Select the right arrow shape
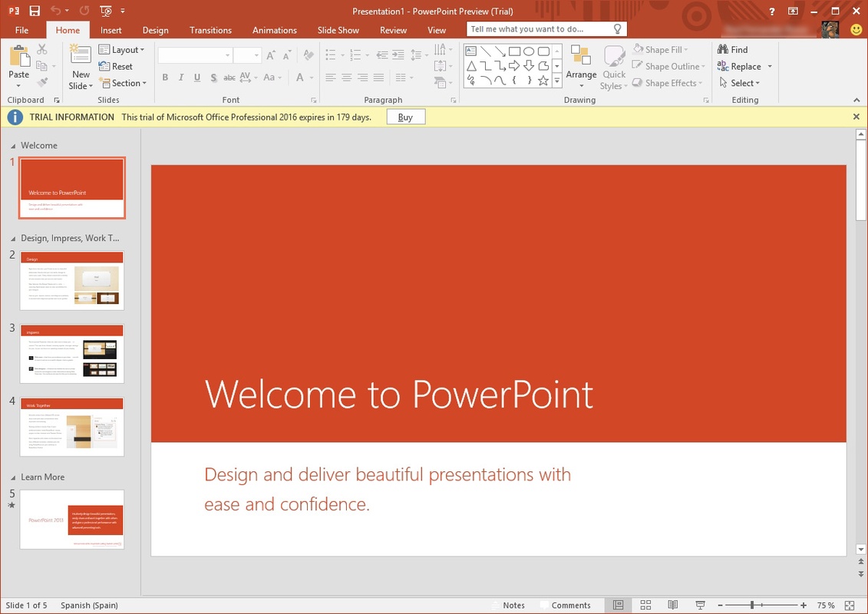 click(x=514, y=66)
